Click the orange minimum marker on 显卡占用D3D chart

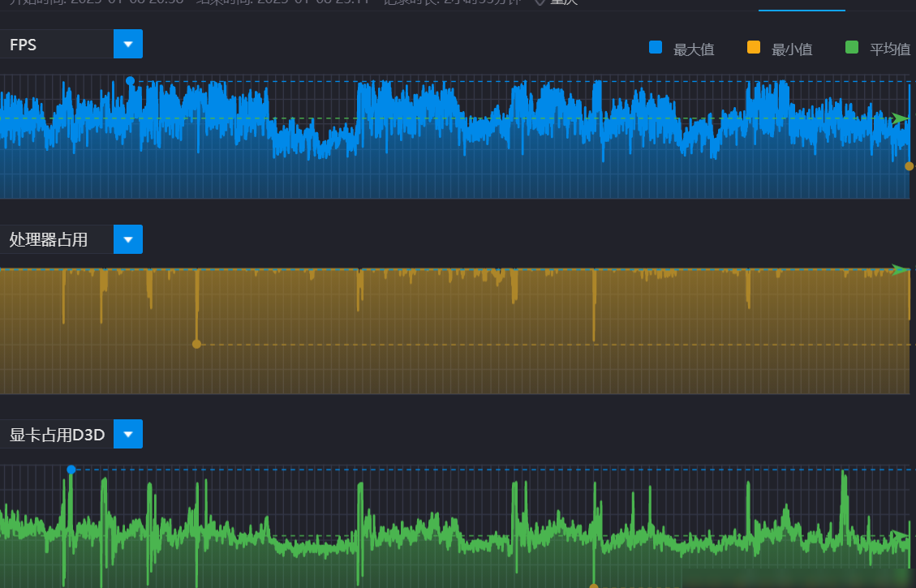pos(594,586)
